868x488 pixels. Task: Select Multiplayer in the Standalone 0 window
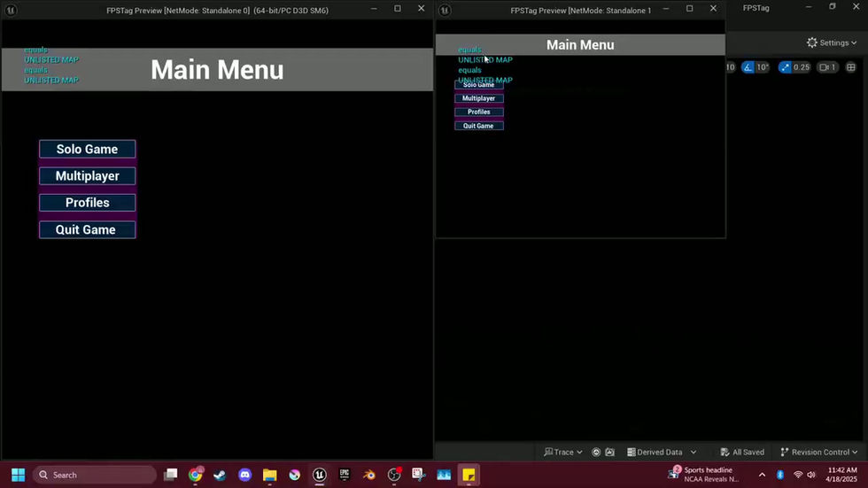coord(88,176)
